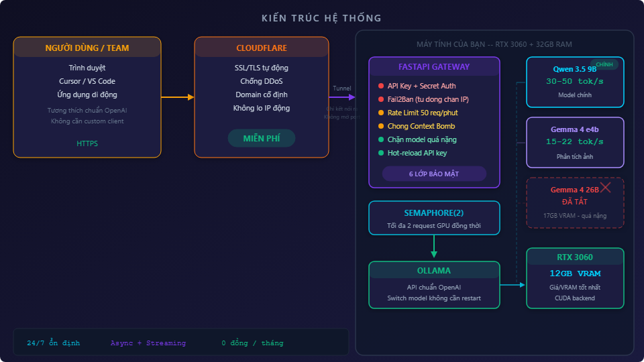This screenshot has height=362, width=644.
Task: Click the Trình duyệt line
Action: pyautogui.click(x=87, y=68)
